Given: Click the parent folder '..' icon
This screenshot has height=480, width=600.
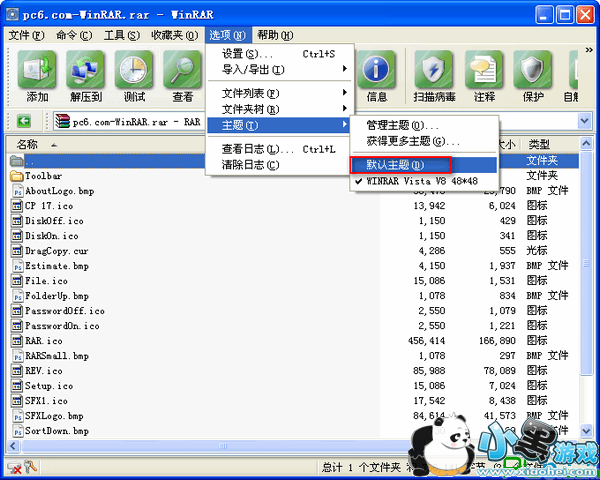Looking at the screenshot, I should 16,161.
